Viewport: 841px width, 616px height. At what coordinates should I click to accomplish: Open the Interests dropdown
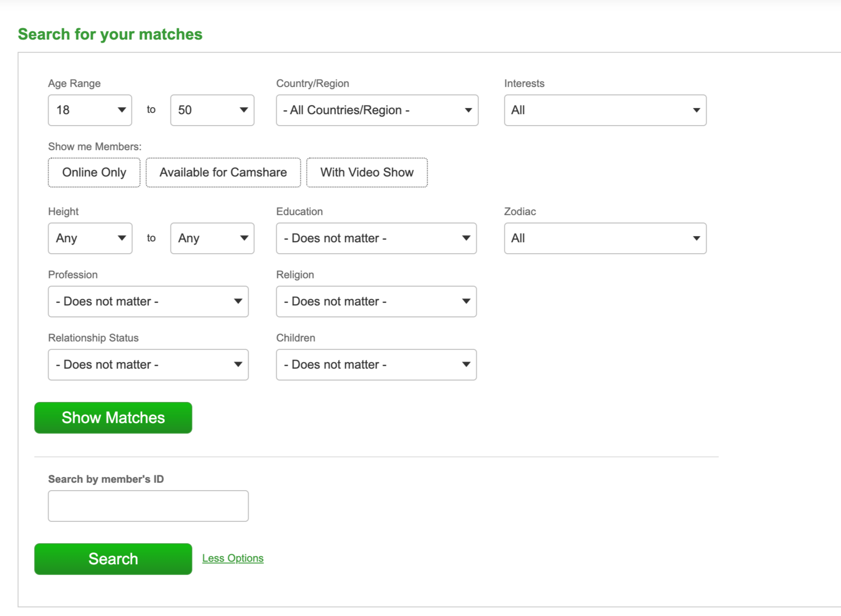(605, 110)
